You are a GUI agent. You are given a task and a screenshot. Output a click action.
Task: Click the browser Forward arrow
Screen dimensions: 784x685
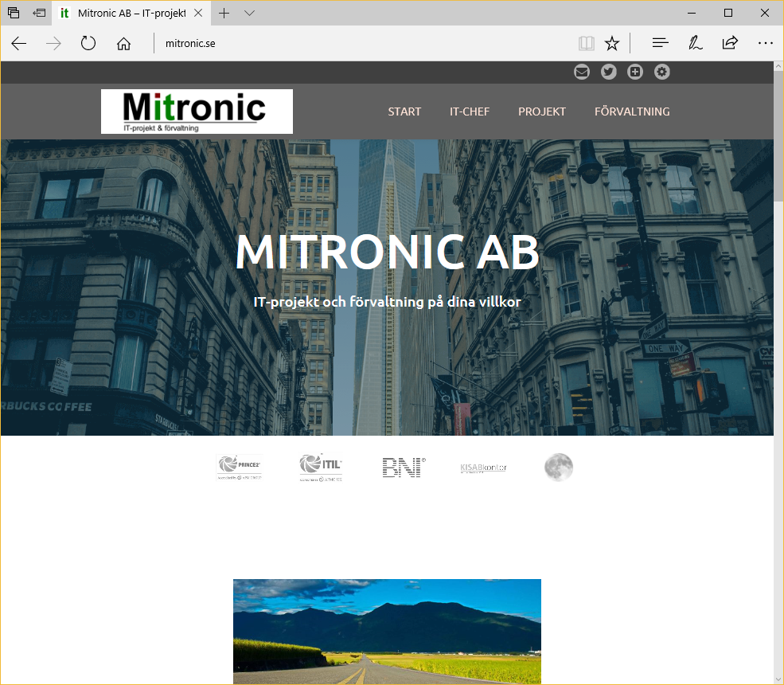tap(53, 44)
